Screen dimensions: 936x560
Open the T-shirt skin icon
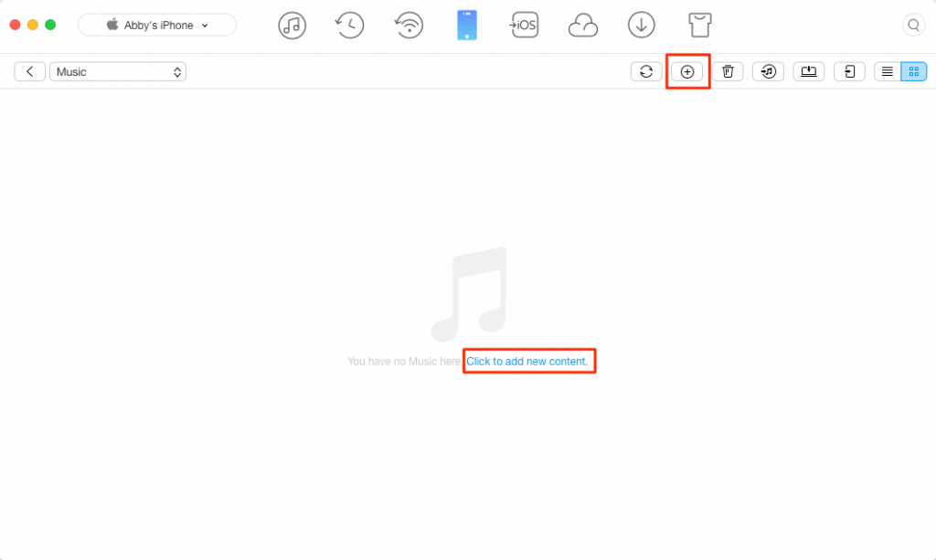tap(699, 25)
